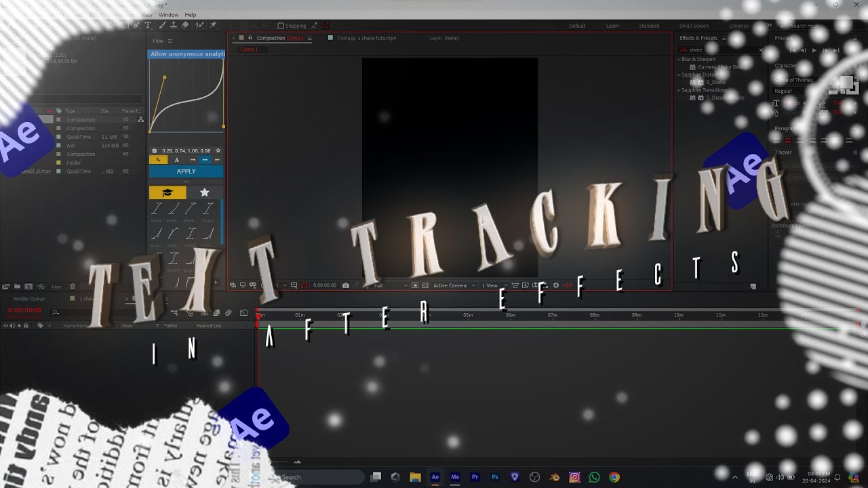
Task: Click the star favorite icon beside curve values
Action: (x=218, y=150)
